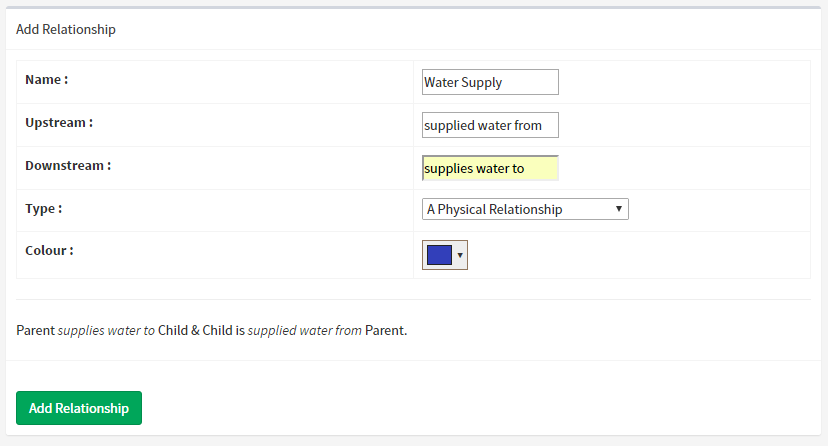Click 'Child & Child is' in the preview
Screen dimensions: 828x446
pyautogui.click(x=201, y=330)
